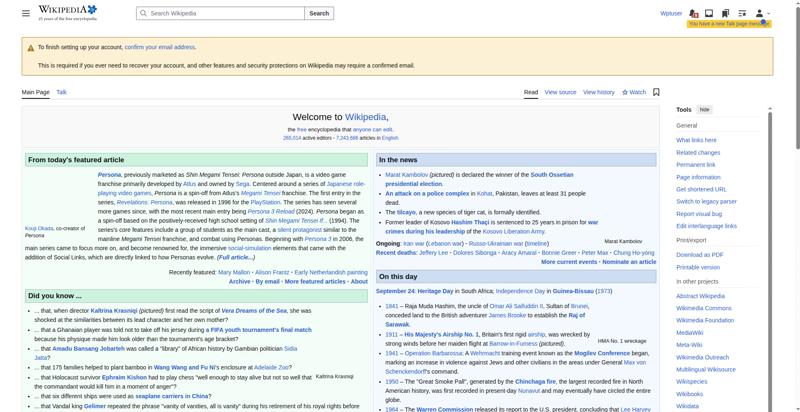The width and height of the screenshot is (800, 412).
Task: Open Amadu Bansang Jobarteh link
Action: (x=88, y=349)
